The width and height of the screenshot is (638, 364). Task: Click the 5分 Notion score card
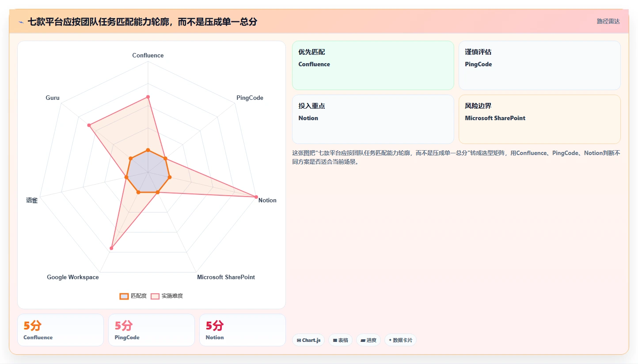[x=243, y=330]
